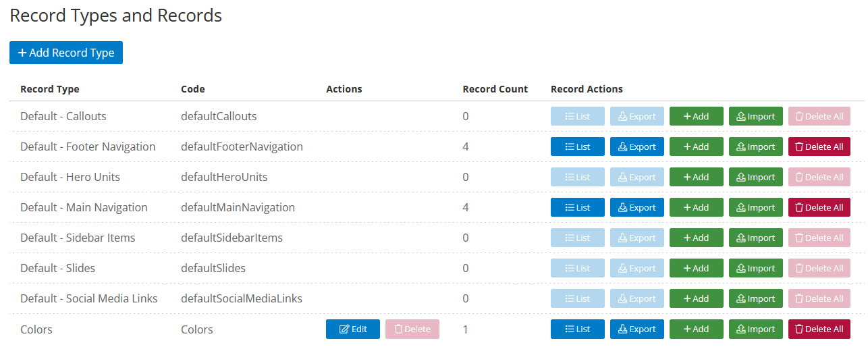Click disabled Export for Default - Social Media Links
Screen dimensions: 868x347
637,298
